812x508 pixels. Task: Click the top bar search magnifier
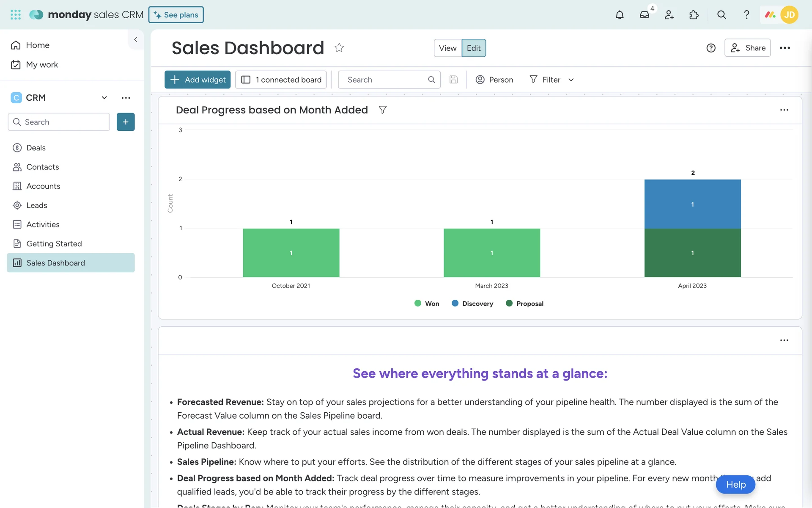tap(721, 15)
